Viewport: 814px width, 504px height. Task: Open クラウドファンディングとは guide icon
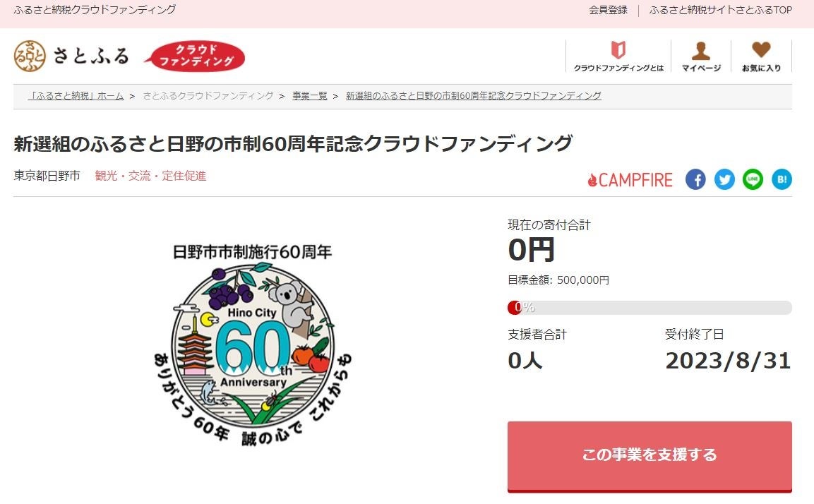point(618,56)
